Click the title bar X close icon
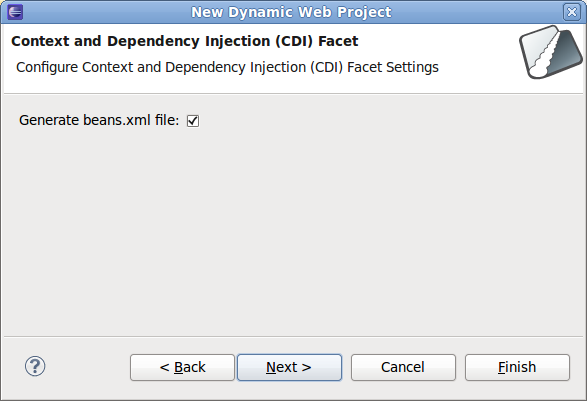Viewport: 587px width, 401px height. pos(572,12)
